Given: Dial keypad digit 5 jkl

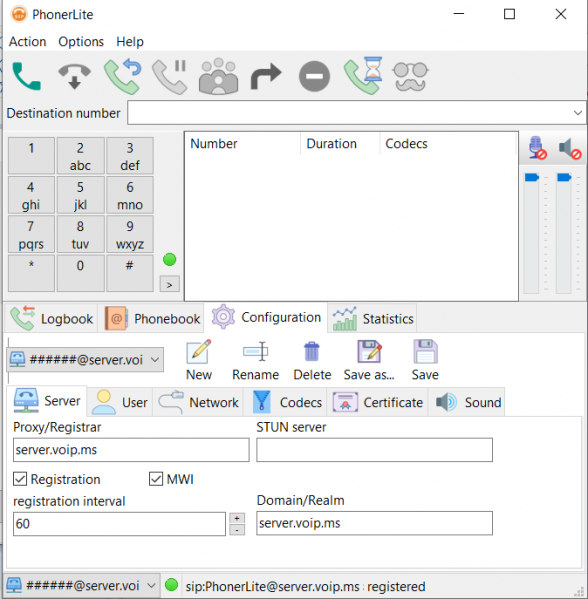Looking at the screenshot, I should (80, 195).
